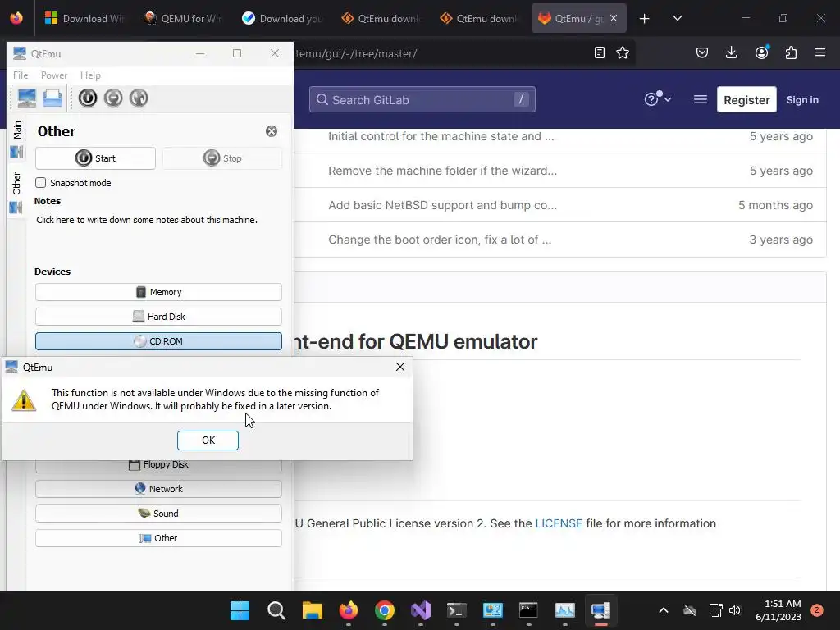Viewport: 840px width, 630px height.
Task: Open the command prompt icon in the taskbar
Action: [529, 610]
